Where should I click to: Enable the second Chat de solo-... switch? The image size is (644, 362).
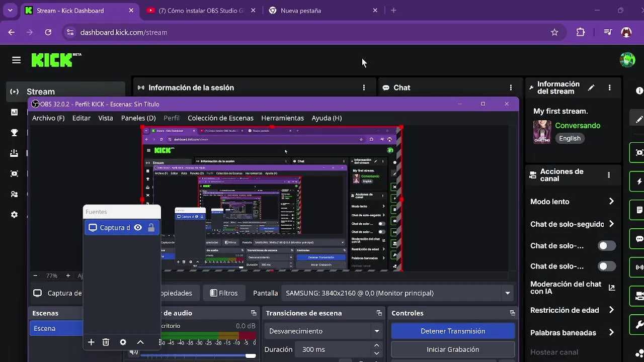coord(606,266)
